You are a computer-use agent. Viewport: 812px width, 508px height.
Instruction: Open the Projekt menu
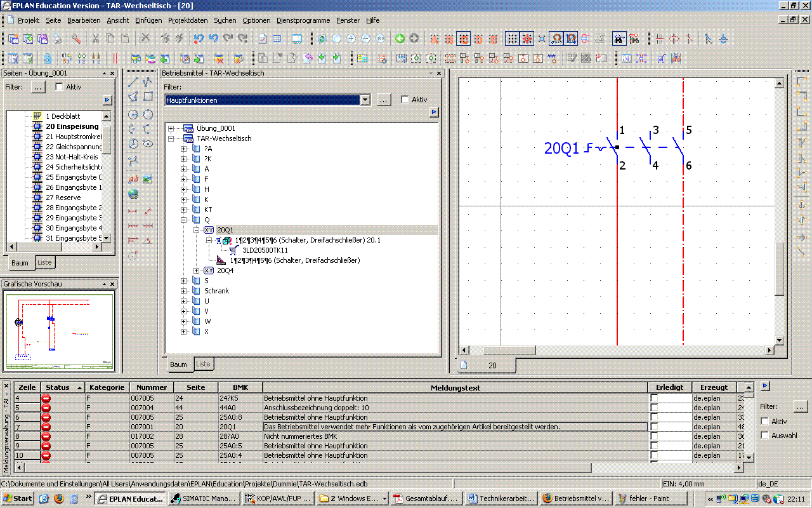(29, 20)
